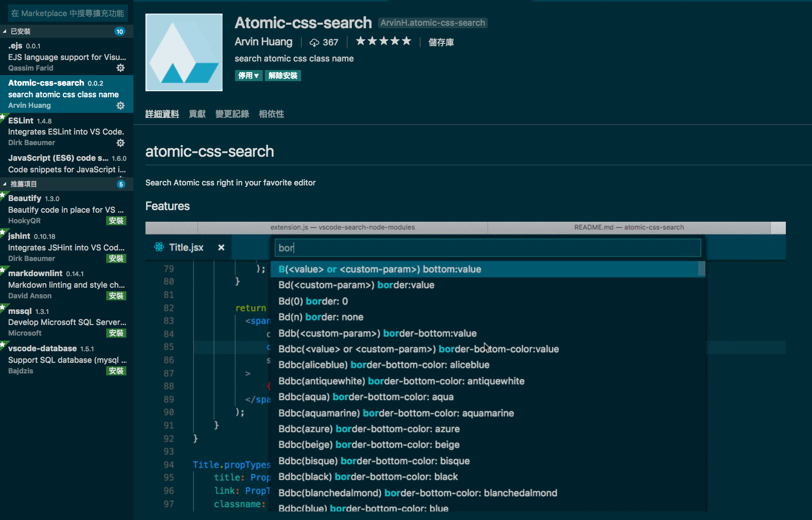The width and height of the screenshot is (812, 520).
Task: Click the Atomic-css-search extension logo
Action: pyautogui.click(x=184, y=52)
